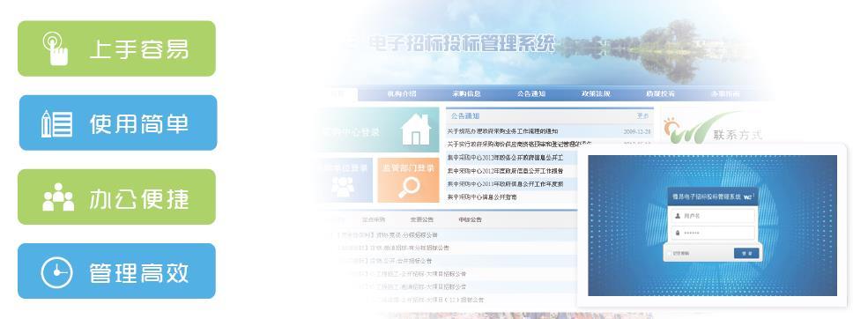The width and height of the screenshot is (868, 319).
Task: Click the clock icon beside 管理高效
Action: coord(56,272)
